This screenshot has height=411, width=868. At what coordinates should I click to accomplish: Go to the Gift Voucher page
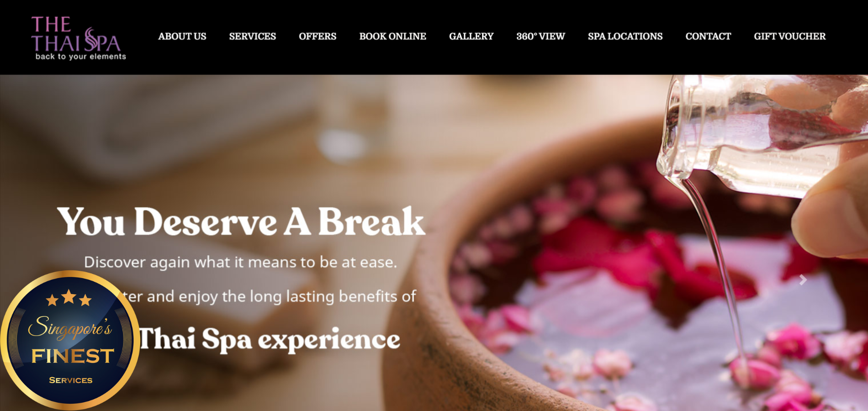790,36
